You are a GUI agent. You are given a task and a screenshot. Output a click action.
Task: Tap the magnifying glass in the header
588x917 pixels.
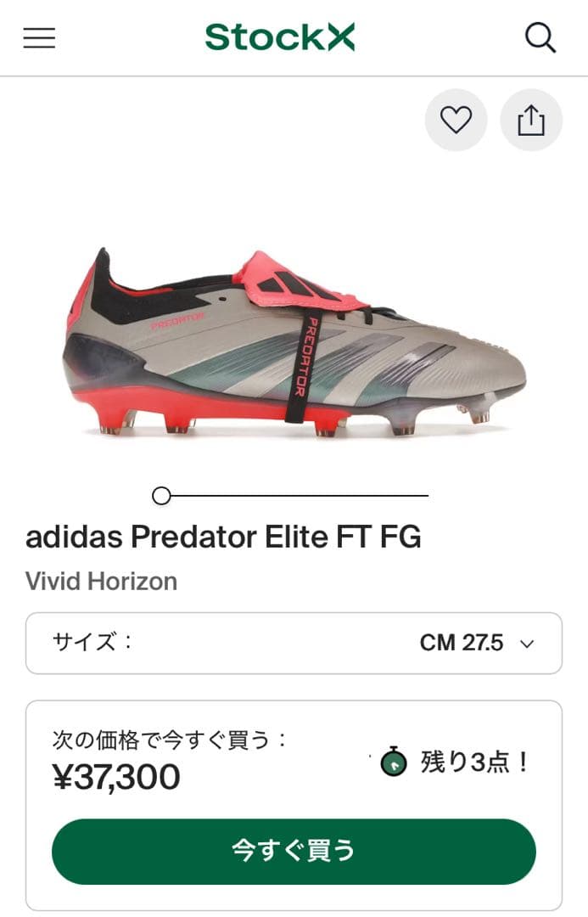[540, 38]
